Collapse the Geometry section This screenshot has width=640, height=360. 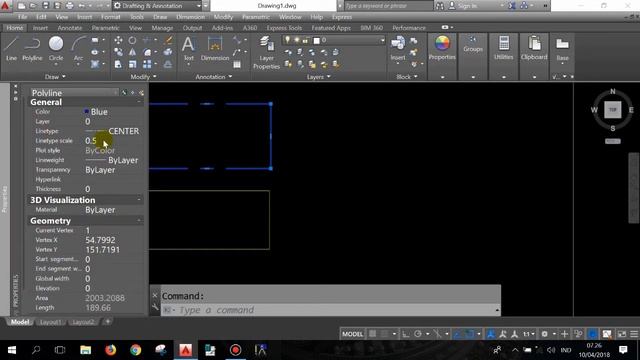point(139,220)
